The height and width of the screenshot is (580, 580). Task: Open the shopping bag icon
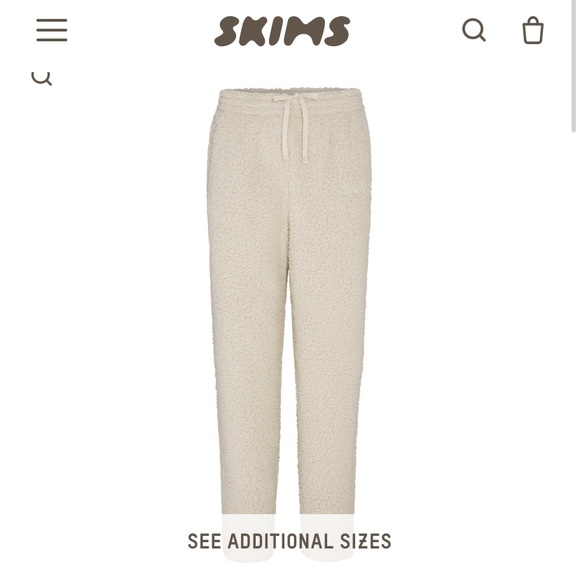coord(533,30)
